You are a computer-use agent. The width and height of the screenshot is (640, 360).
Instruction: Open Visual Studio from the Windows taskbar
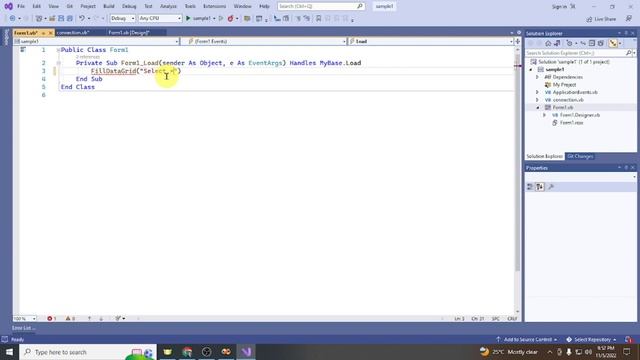[246, 352]
